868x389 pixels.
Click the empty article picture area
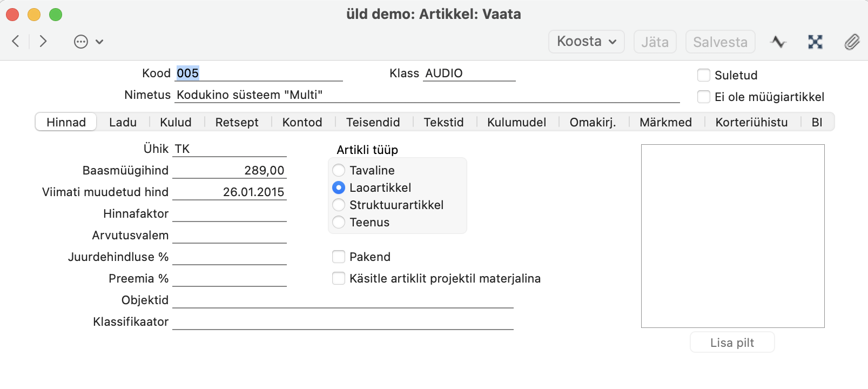click(x=732, y=236)
